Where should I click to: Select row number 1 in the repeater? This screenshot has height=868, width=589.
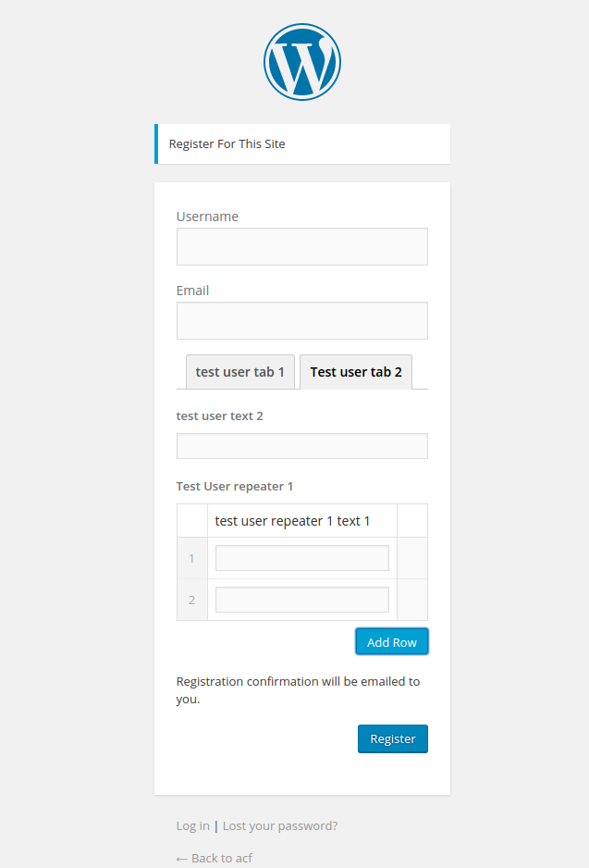click(x=191, y=557)
